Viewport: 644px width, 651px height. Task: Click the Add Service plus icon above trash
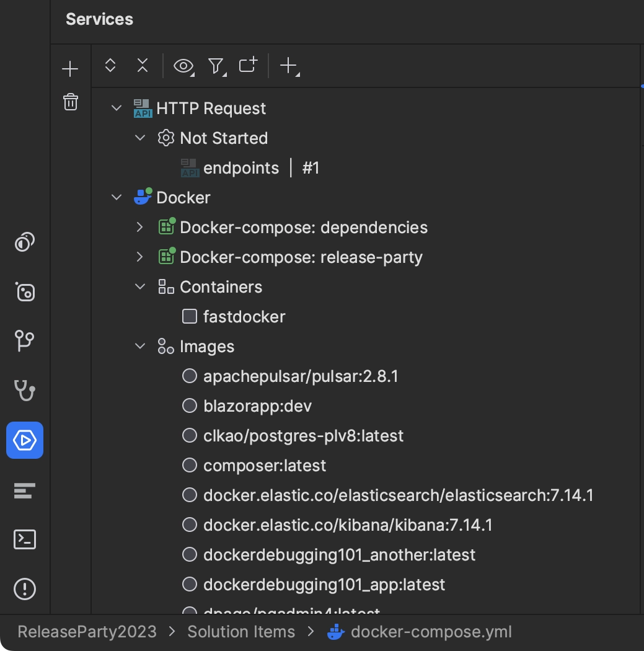click(70, 68)
